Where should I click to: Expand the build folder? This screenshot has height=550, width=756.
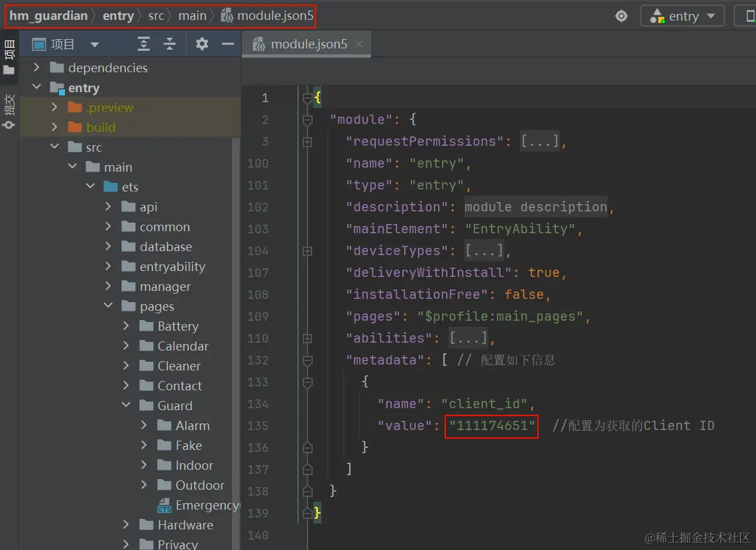point(54,127)
